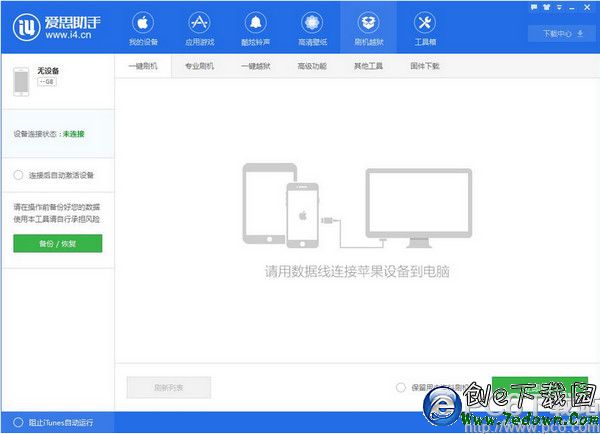Image resolution: width=600 pixels, height=434 pixels.
Task: Toggle 保留用户资料刷机 option
Action: pos(401,388)
